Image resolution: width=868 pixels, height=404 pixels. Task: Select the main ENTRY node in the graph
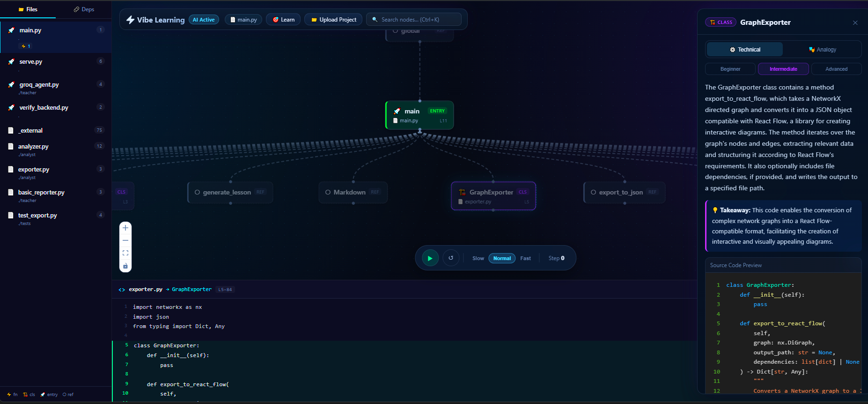(x=419, y=115)
